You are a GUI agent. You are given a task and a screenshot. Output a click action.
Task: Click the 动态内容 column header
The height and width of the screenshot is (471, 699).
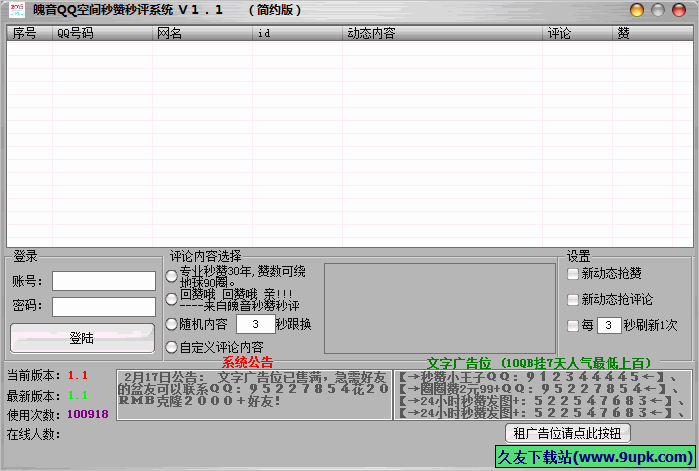pyautogui.click(x=443, y=33)
